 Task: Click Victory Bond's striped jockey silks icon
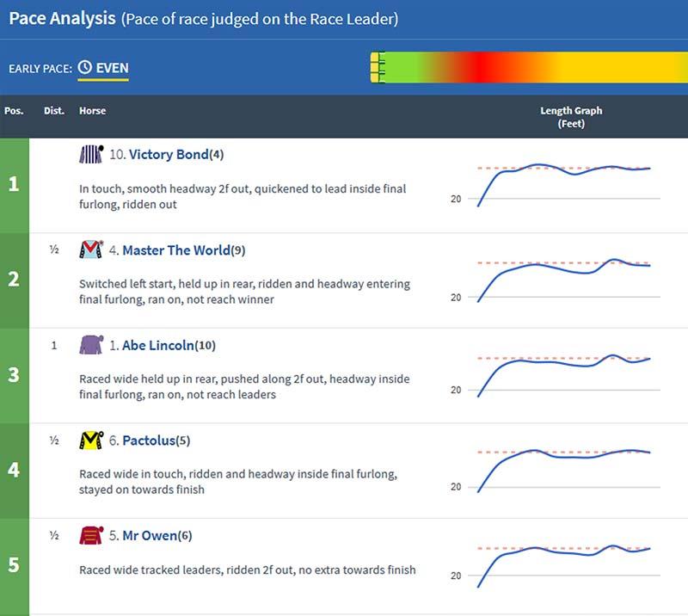tap(91, 155)
